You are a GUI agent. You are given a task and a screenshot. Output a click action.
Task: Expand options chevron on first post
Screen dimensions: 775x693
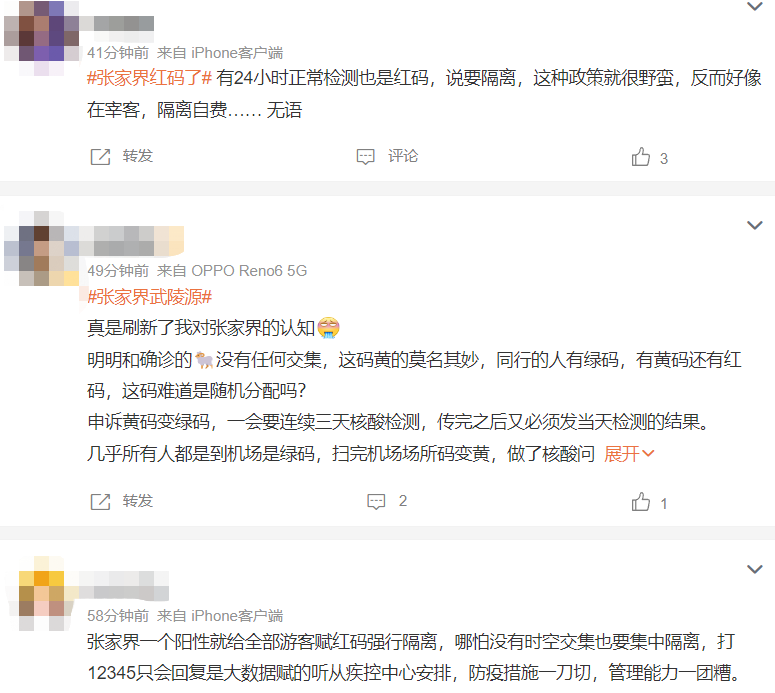pyautogui.click(x=755, y=6)
